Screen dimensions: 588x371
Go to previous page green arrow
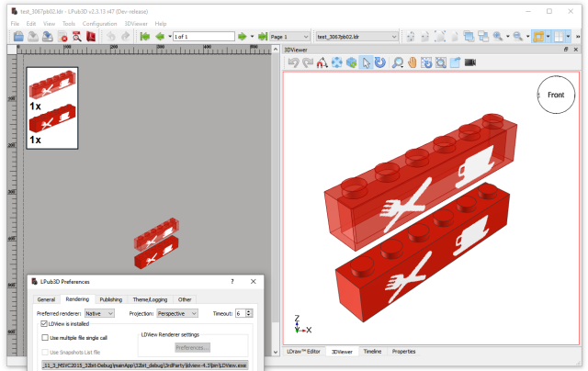[x=160, y=37]
